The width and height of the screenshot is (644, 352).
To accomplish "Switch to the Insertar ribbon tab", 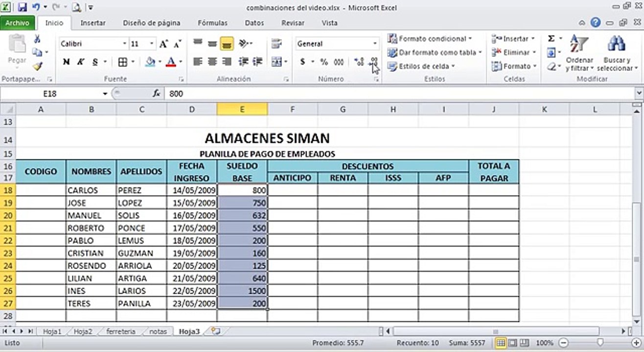I will pos(93,22).
